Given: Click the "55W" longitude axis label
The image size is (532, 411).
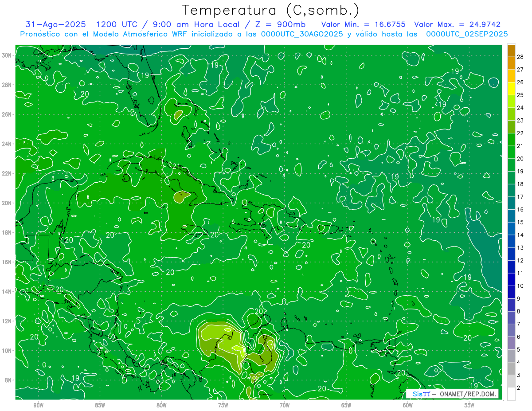Looking at the screenshot, I should coord(469,405).
